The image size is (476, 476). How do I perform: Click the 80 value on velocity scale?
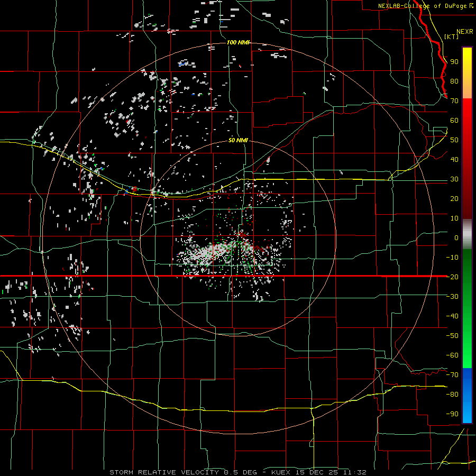pos(454,81)
